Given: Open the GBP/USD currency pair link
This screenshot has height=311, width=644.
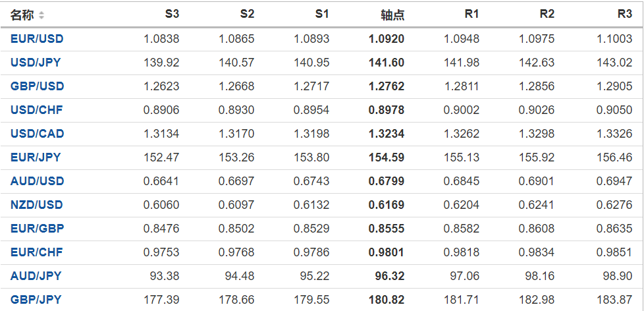Looking at the screenshot, I should (x=37, y=86).
